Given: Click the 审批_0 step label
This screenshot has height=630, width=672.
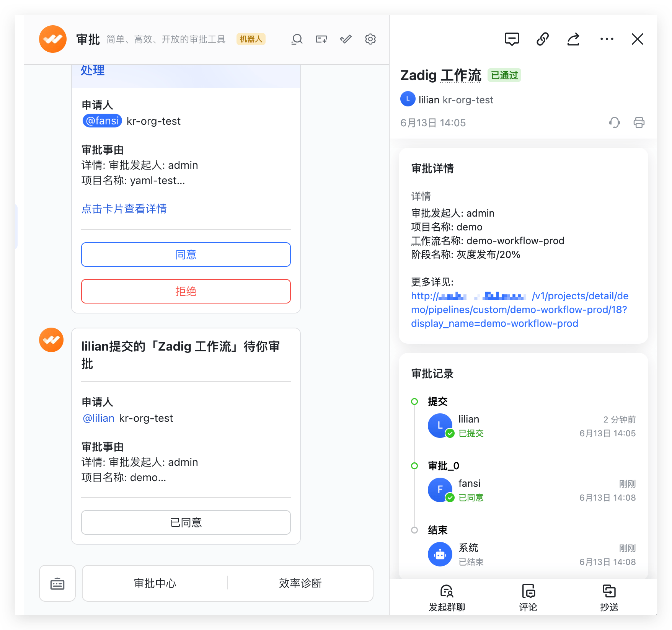Looking at the screenshot, I should 444,466.
